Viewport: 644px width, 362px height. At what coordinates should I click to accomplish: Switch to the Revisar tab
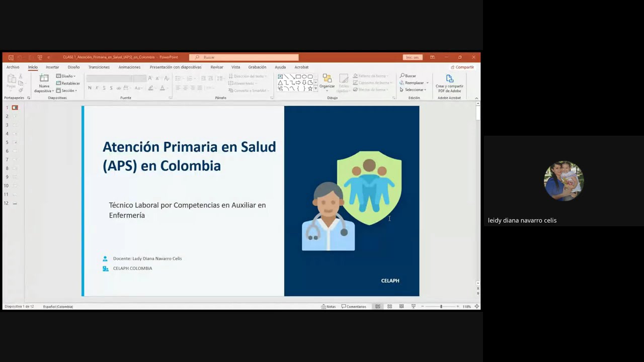[217, 67]
